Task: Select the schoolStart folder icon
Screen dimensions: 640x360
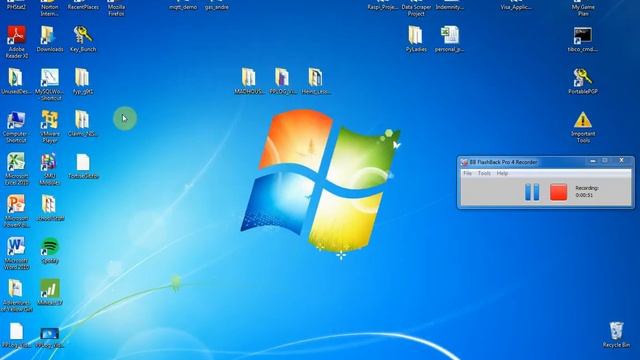Action: tap(49, 204)
